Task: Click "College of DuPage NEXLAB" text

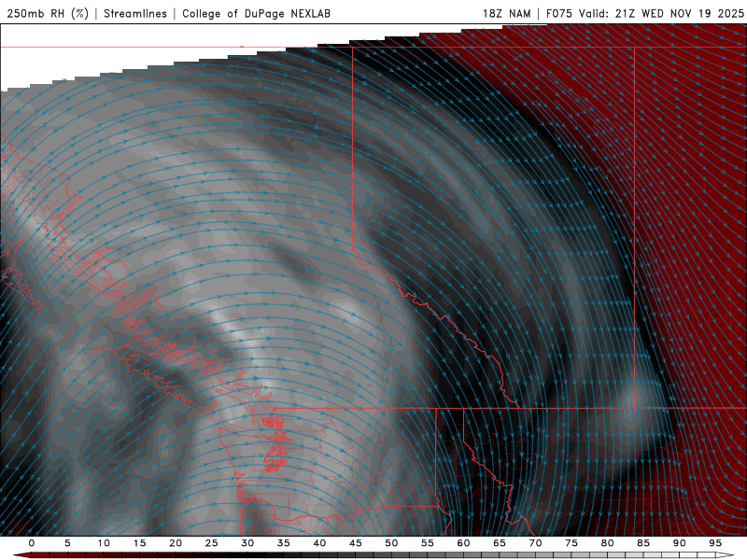Action: [256, 13]
